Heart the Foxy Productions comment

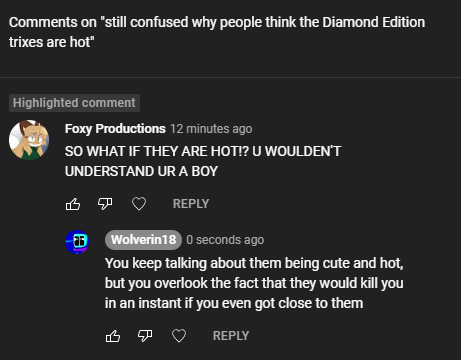coord(139,204)
